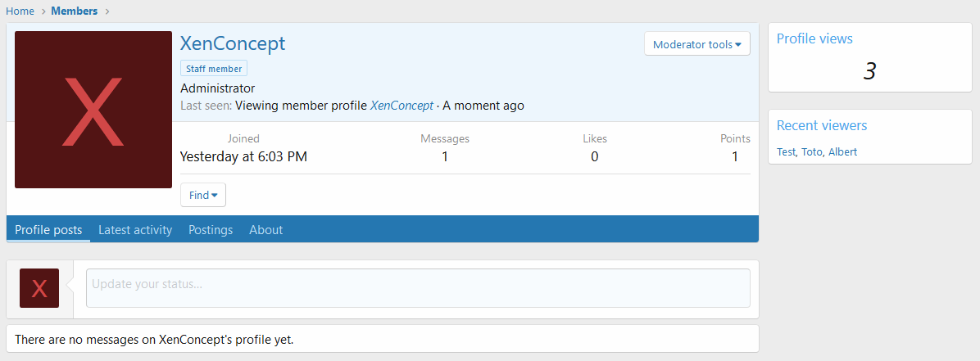Click the XenConcept username heading
The image size is (980, 361).
point(233,43)
